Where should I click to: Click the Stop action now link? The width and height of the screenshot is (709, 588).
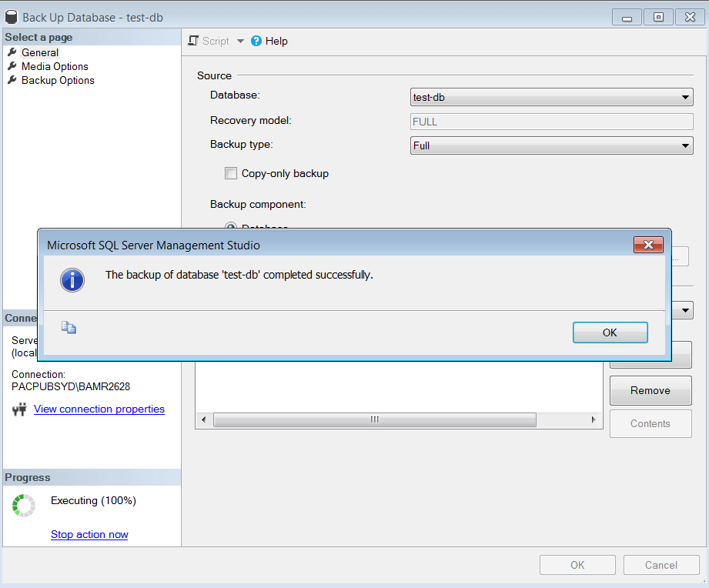point(89,535)
